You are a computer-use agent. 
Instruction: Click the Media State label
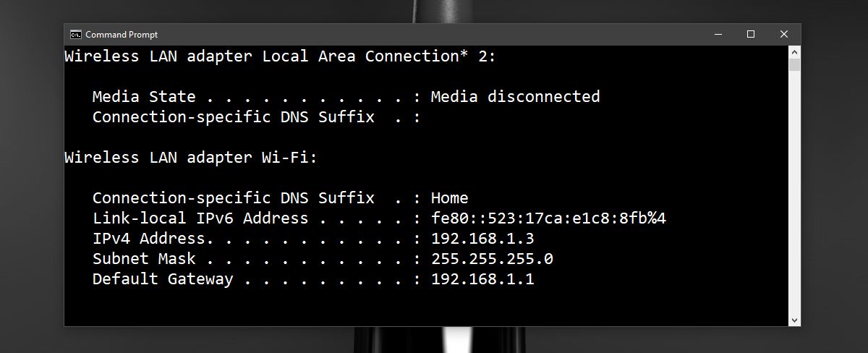coord(144,97)
